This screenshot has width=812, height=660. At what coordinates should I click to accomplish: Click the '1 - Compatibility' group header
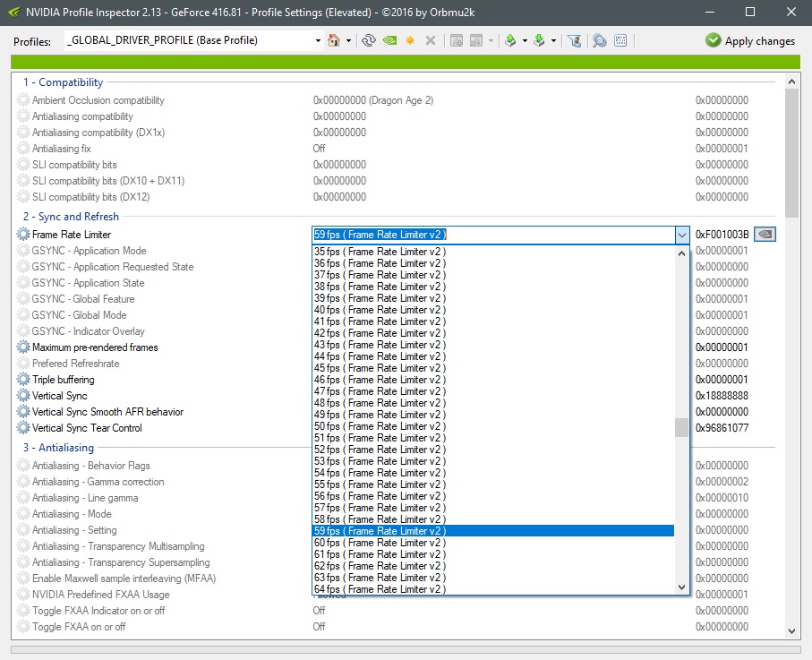click(x=64, y=81)
